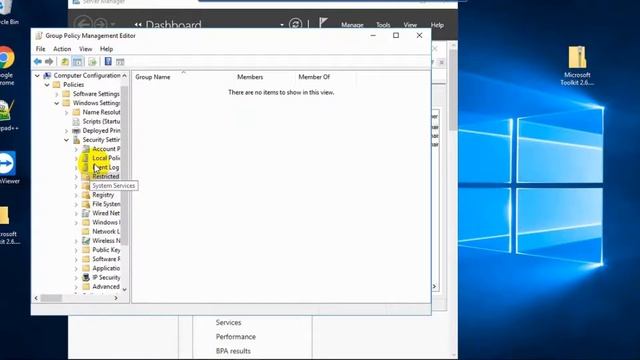Open the File menu

[x=40, y=49]
